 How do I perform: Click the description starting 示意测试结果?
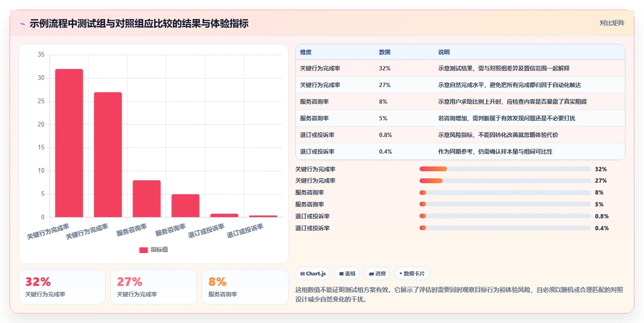(x=504, y=69)
